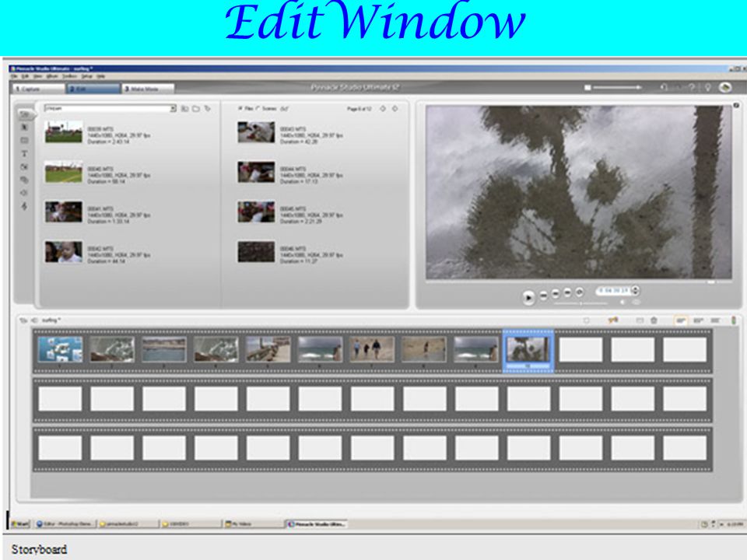Select the highlighted palm tree storyboard clip
Image resolution: width=747 pixels, height=560 pixels.
pos(528,351)
